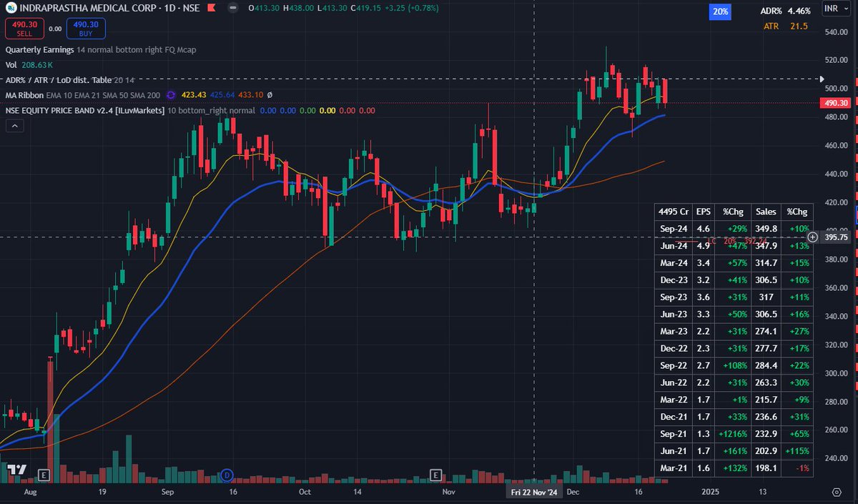Click the 423.43 EMA value in yellow
Viewport: 858px width, 504px height.
(194, 94)
